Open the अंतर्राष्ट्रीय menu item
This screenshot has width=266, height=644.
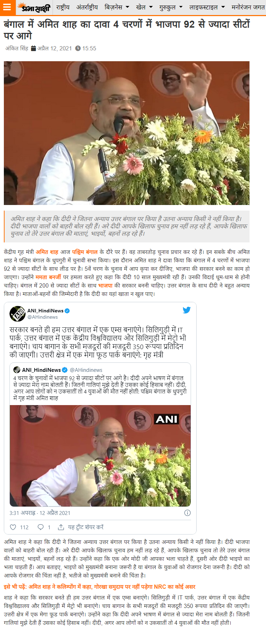pos(87,7)
